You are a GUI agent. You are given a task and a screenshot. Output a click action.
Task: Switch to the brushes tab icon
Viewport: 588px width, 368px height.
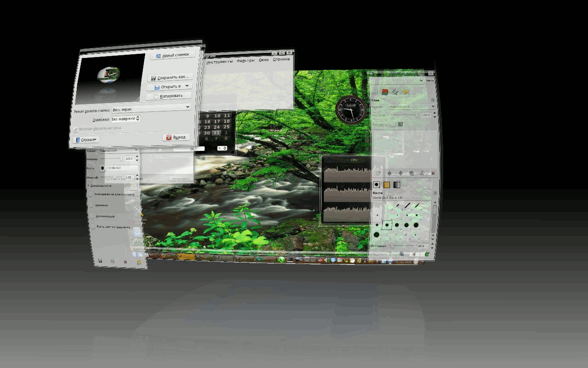click(x=377, y=184)
